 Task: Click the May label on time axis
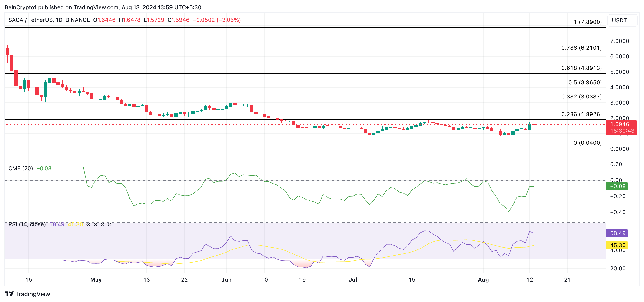(96, 279)
